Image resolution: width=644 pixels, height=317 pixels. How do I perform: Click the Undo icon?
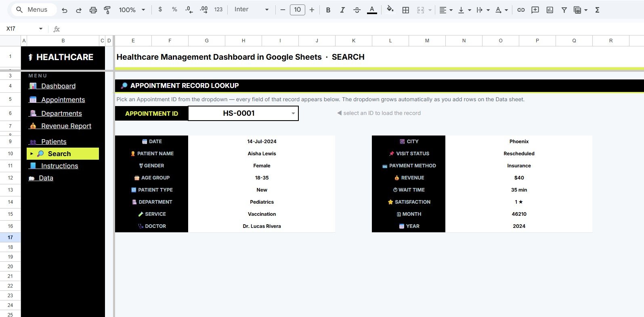(x=65, y=10)
